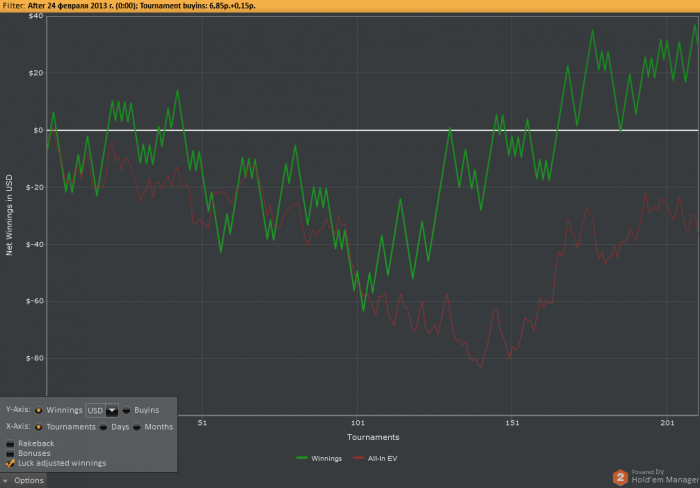
Task: Click the 101 x-axis tick label
Action: 357,423
